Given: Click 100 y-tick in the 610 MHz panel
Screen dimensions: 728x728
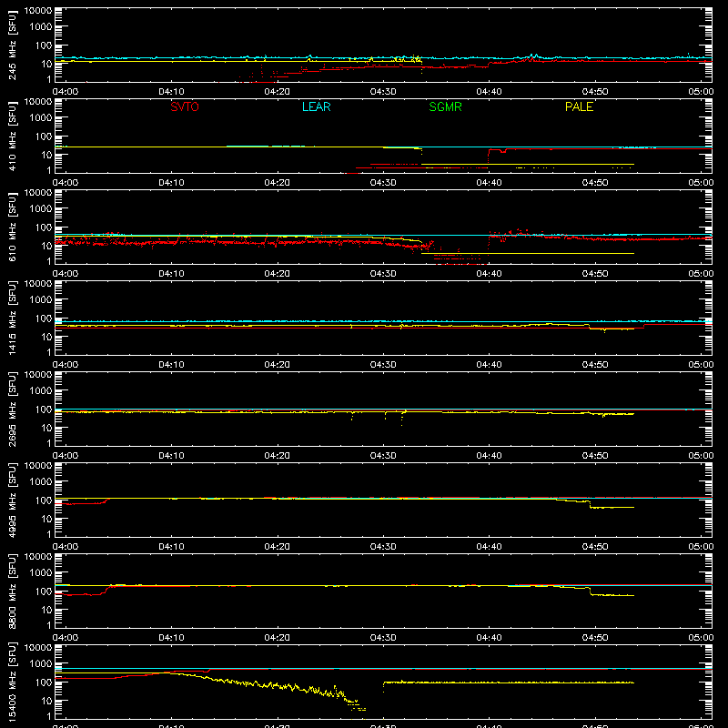Looking at the screenshot, I should [44, 227].
